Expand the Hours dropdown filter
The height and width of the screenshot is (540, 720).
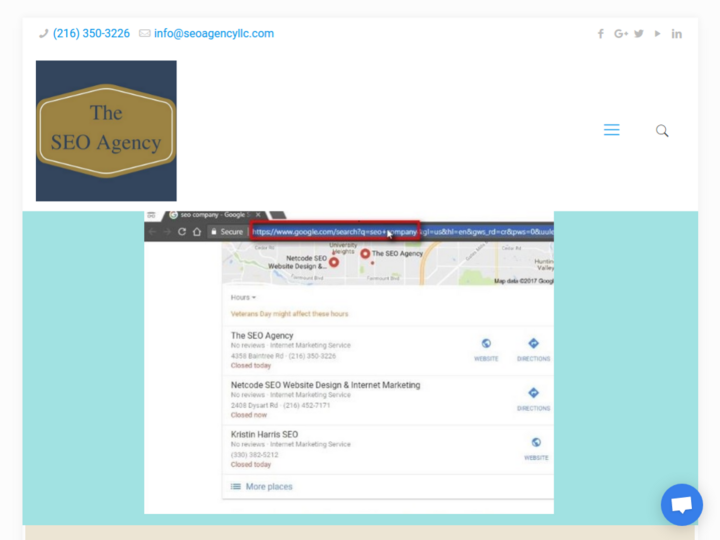[243, 297]
